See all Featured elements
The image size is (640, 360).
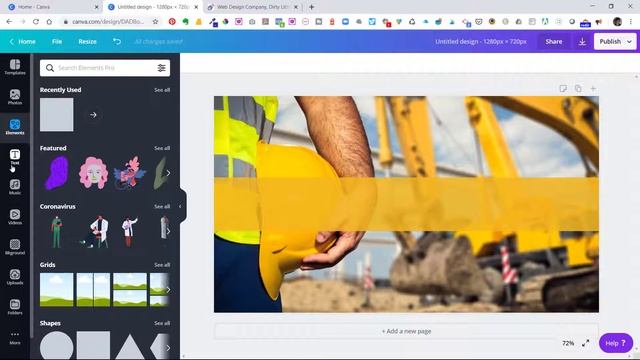coord(162,148)
